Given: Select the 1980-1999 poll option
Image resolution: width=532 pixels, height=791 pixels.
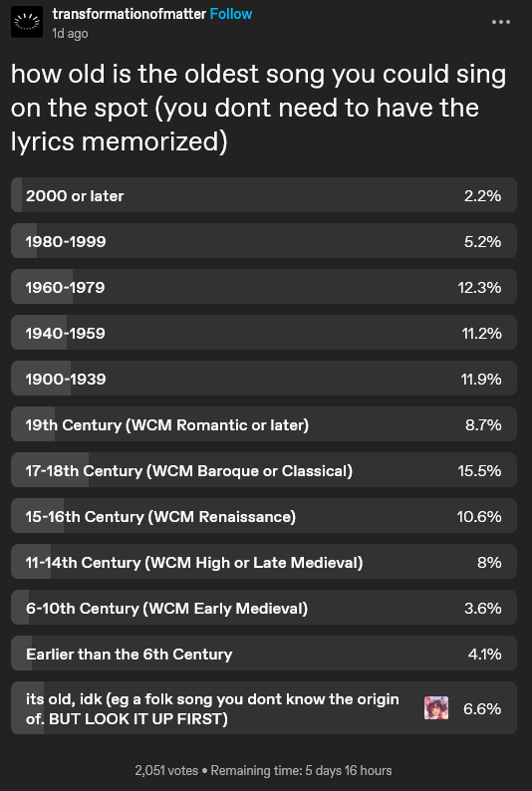Looking at the screenshot, I should pyautogui.click(x=264, y=241).
